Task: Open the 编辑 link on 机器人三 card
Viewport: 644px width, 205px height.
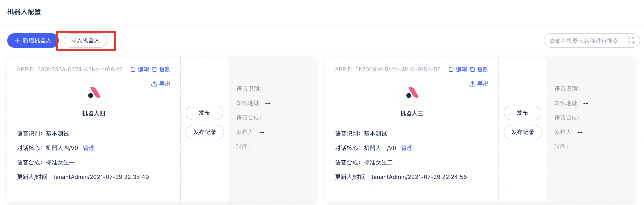Action: 461,69
